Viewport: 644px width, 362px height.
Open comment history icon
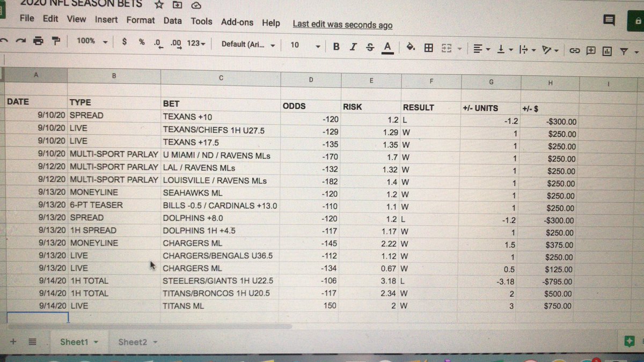coord(609,20)
